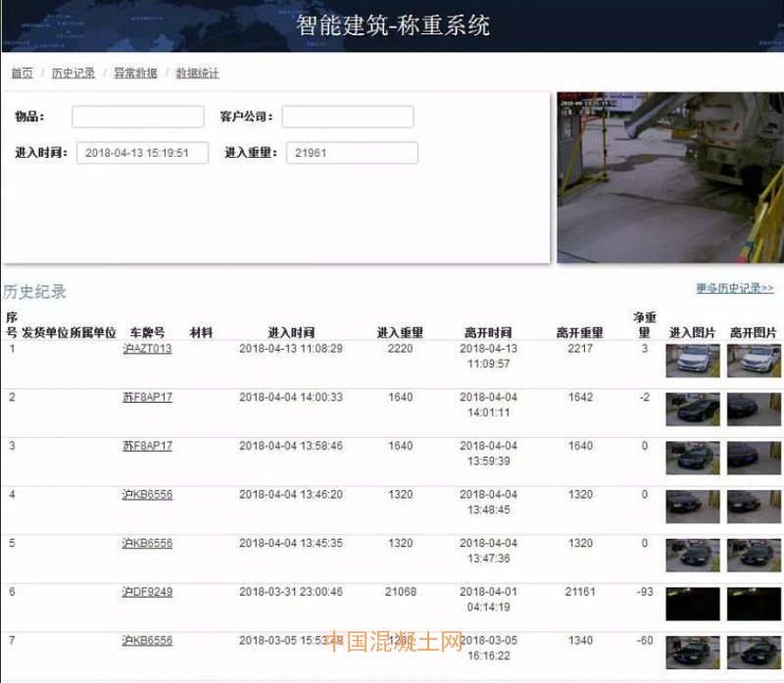
Task: View row 1 departure picture thumbnail
Action: click(x=753, y=361)
